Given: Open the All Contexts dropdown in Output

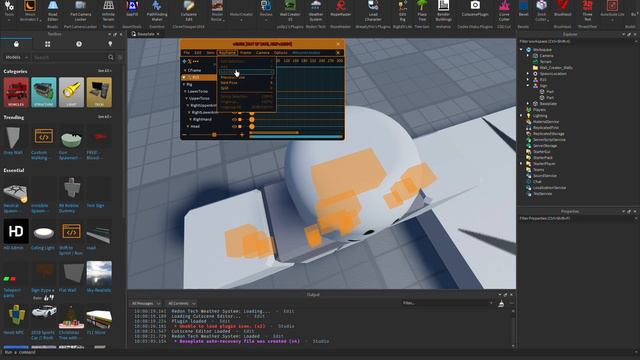Looking at the screenshot, I should (x=181, y=304).
